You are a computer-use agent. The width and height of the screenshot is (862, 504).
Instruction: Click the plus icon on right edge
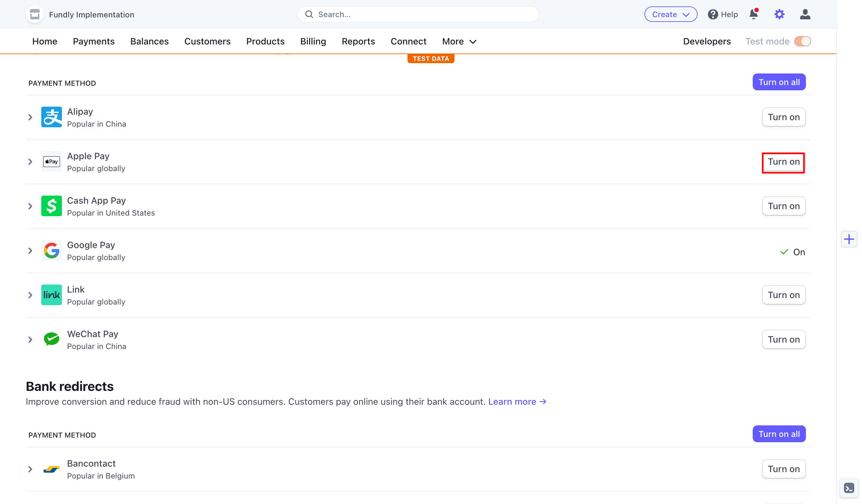849,239
